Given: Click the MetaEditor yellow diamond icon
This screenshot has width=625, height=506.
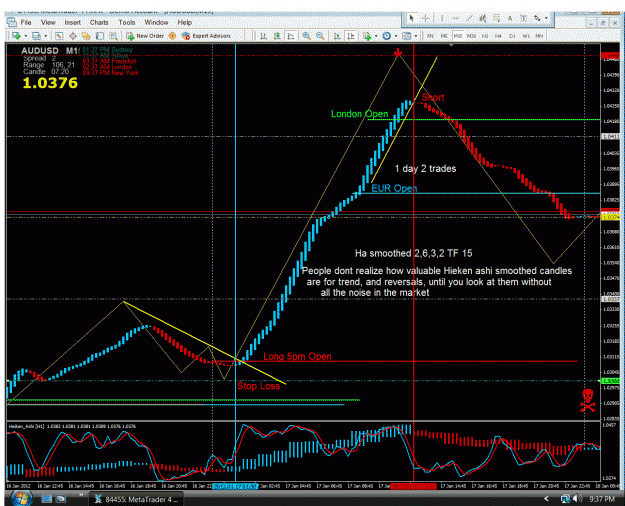Looking at the screenshot, I should coord(172,36).
